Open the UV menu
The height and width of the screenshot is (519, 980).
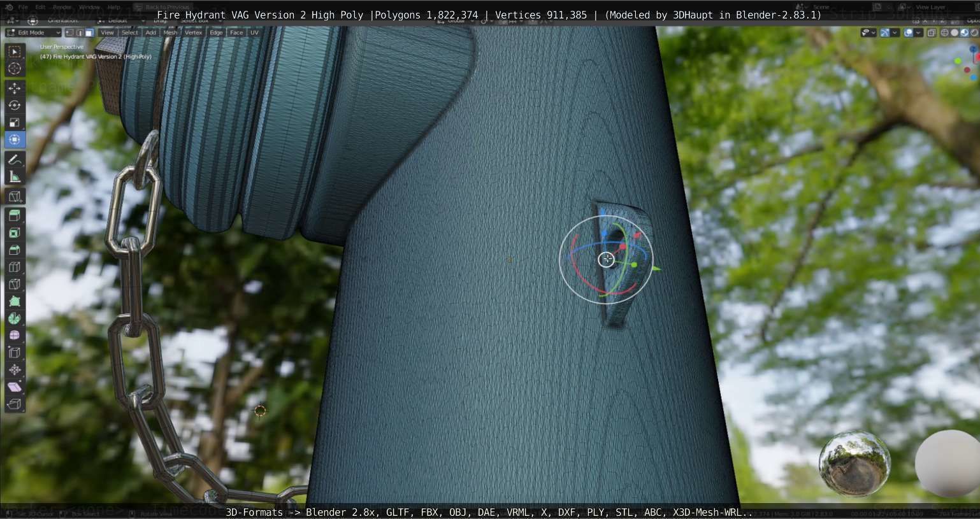(x=254, y=32)
